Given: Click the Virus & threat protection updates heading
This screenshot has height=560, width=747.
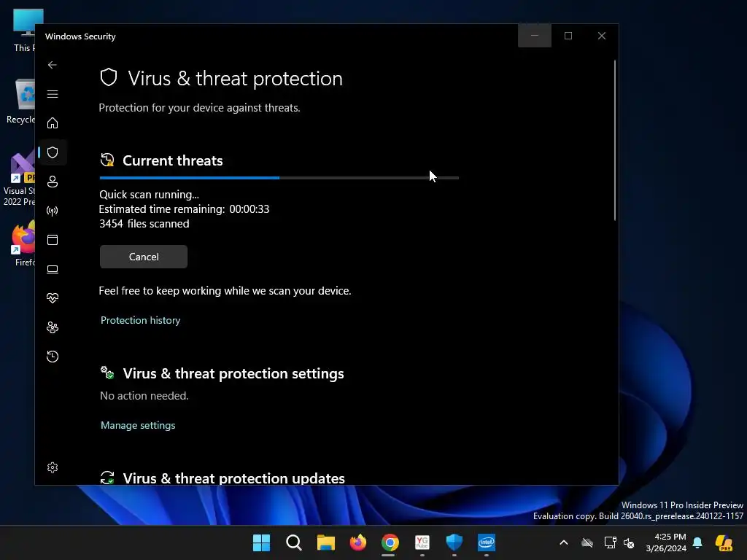Looking at the screenshot, I should pyautogui.click(x=234, y=478).
